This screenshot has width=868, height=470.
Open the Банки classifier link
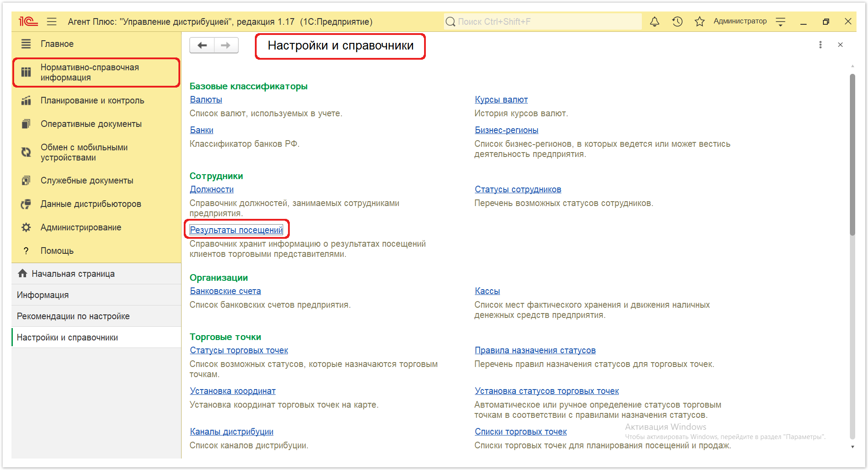[201, 130]
